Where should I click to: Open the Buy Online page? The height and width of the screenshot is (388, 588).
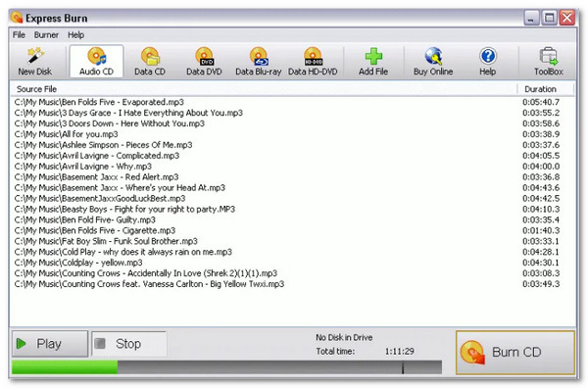(433, 62)
